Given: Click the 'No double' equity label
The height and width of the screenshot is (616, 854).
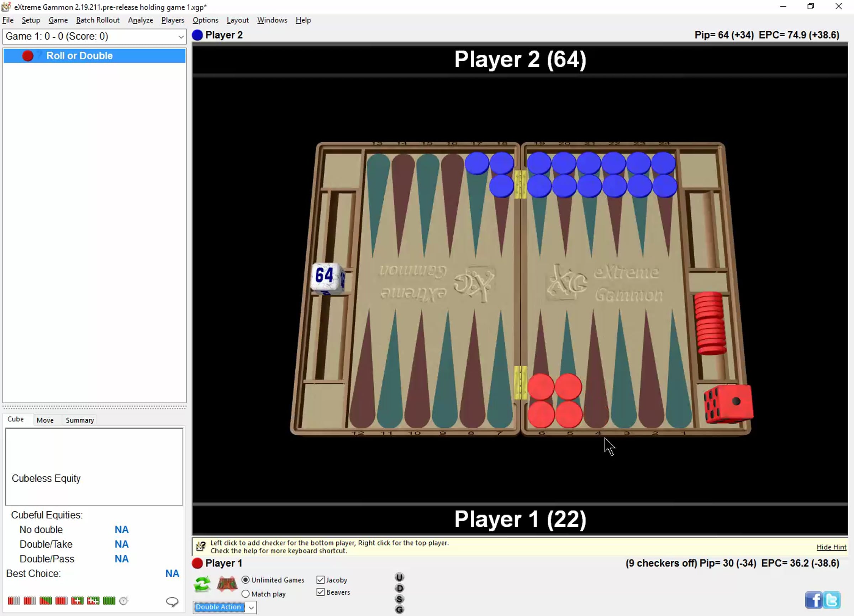Looking at the screenshot, I should coord(41,530).
